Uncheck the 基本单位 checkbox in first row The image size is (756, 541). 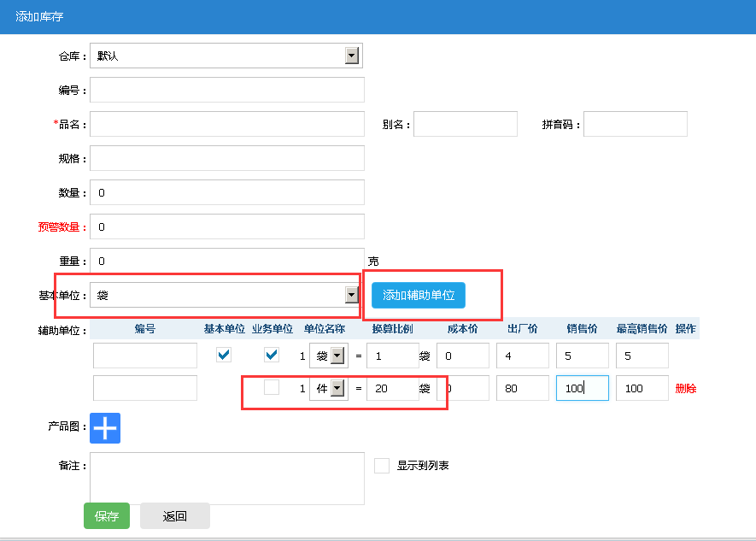pos(224,355)
